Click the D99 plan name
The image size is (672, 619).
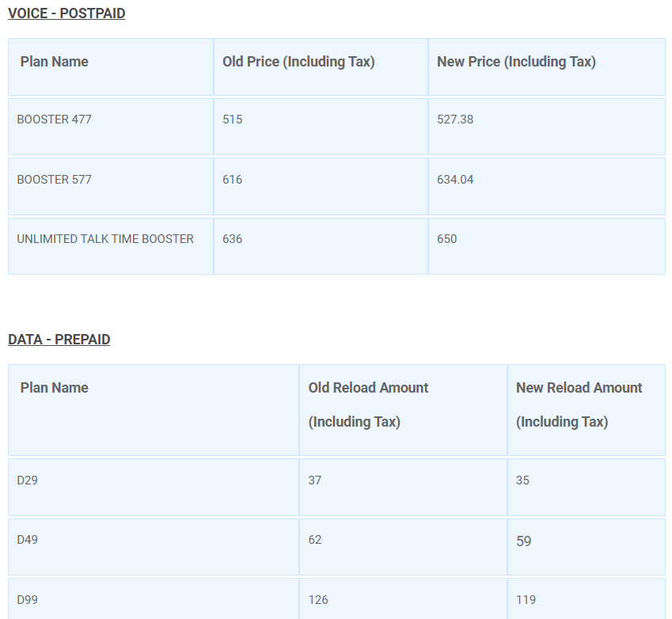pos(27,600)
